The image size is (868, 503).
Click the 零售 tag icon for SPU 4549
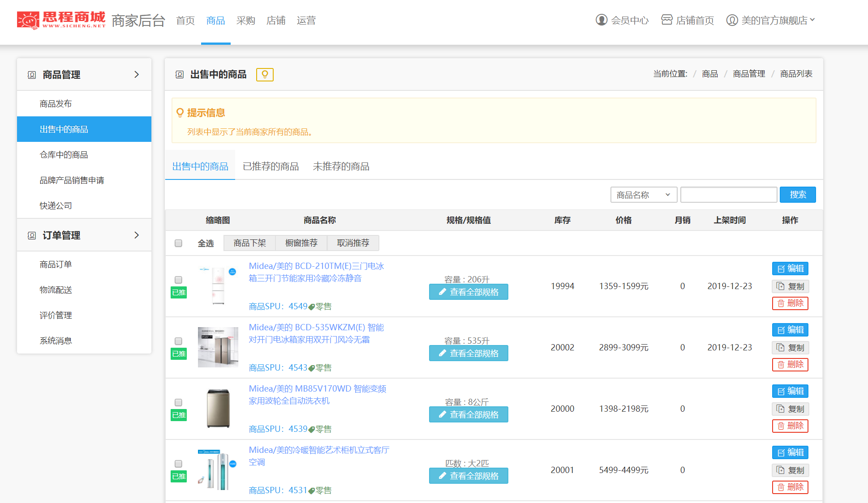pos(312,307)
